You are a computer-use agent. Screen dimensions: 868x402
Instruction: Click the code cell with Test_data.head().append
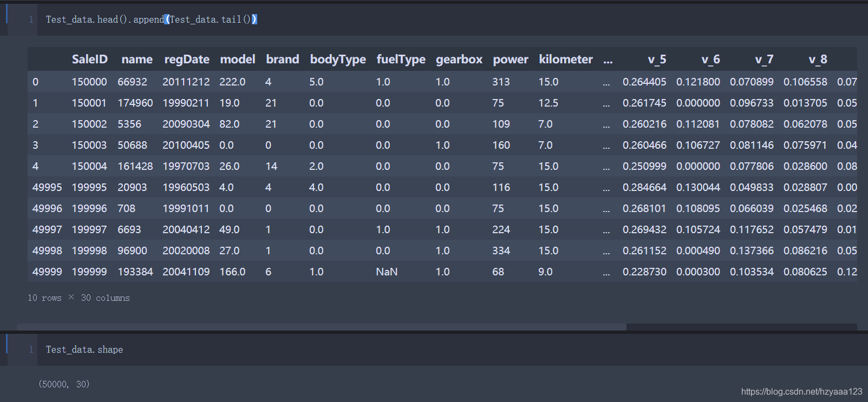tap(452, 19)
